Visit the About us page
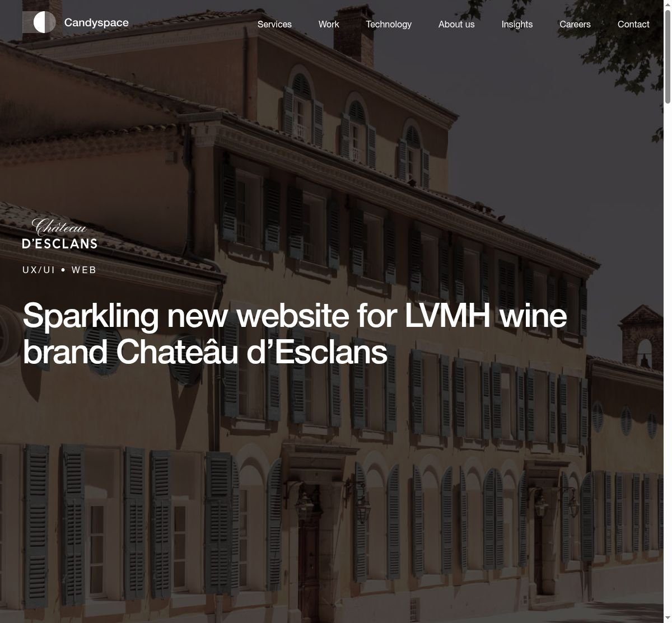 coord(456,24)
